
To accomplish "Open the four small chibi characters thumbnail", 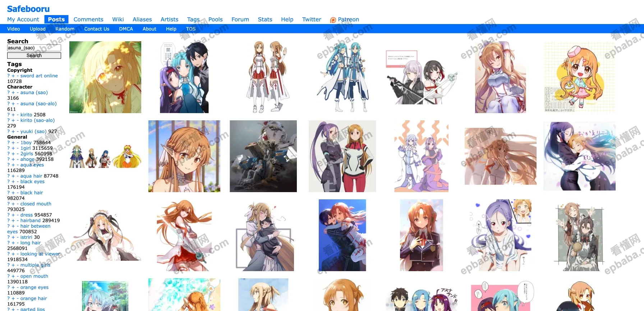I will [105, 156].
